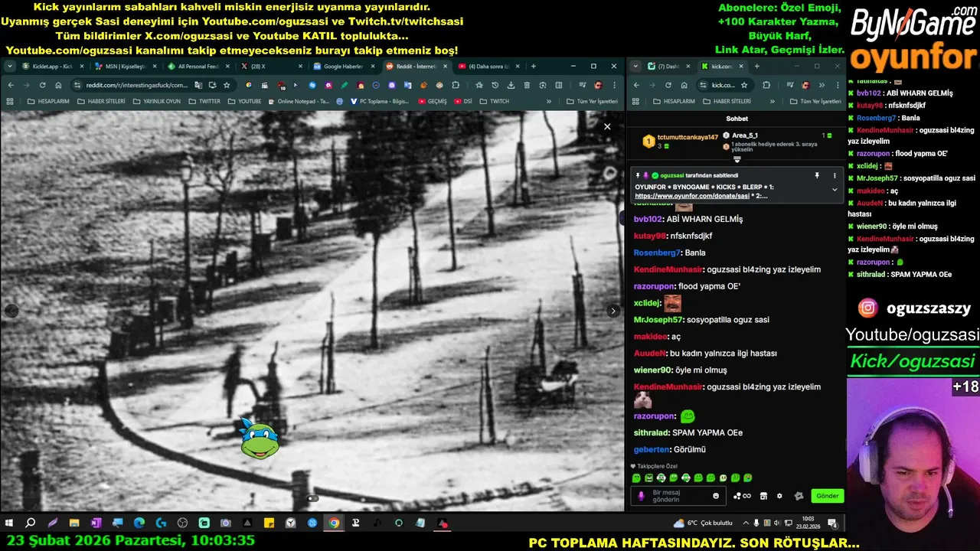Open apps grid in right bookmarks bar
This screenshot has width=980, height=551.
636,101
